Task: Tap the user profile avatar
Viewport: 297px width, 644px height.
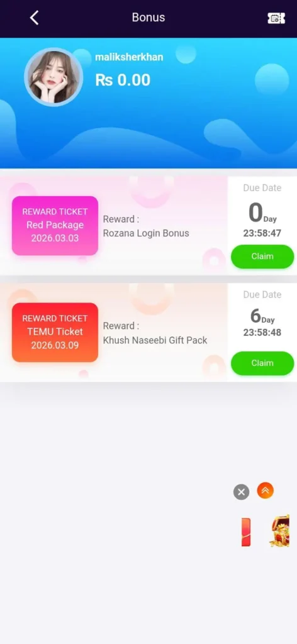Action: (x=54, y=77)
